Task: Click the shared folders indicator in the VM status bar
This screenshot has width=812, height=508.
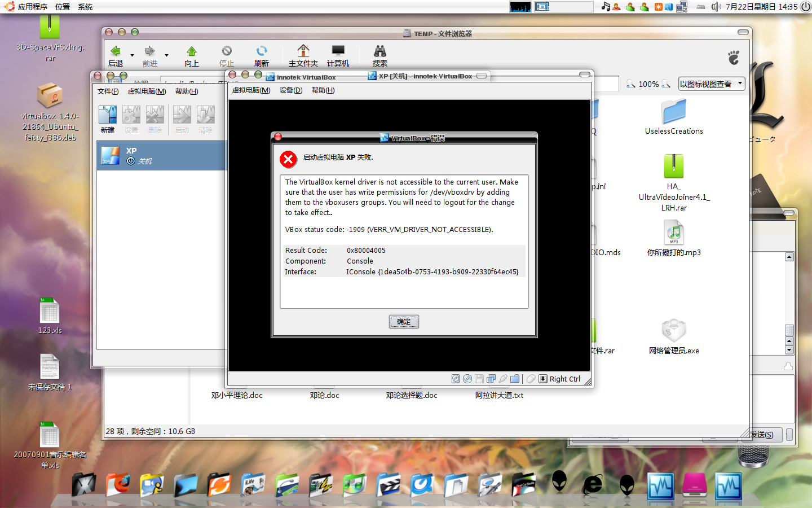Action: [x=515, y=379]
